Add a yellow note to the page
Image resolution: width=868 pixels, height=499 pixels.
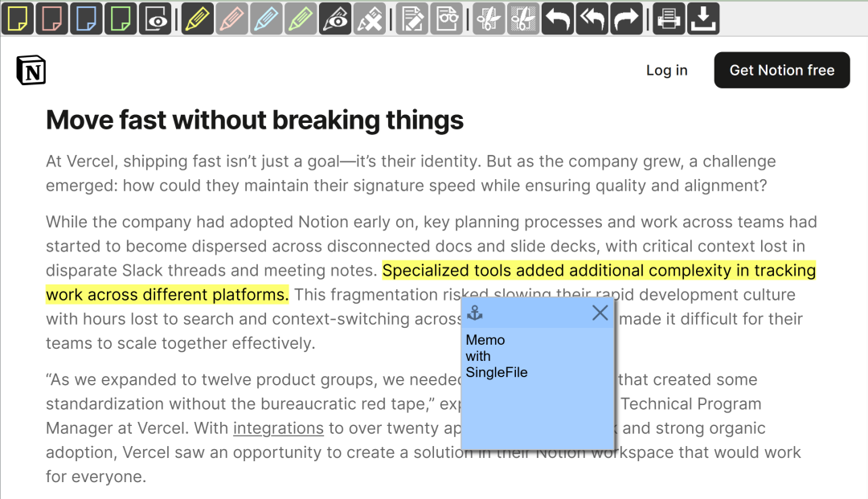18,18
